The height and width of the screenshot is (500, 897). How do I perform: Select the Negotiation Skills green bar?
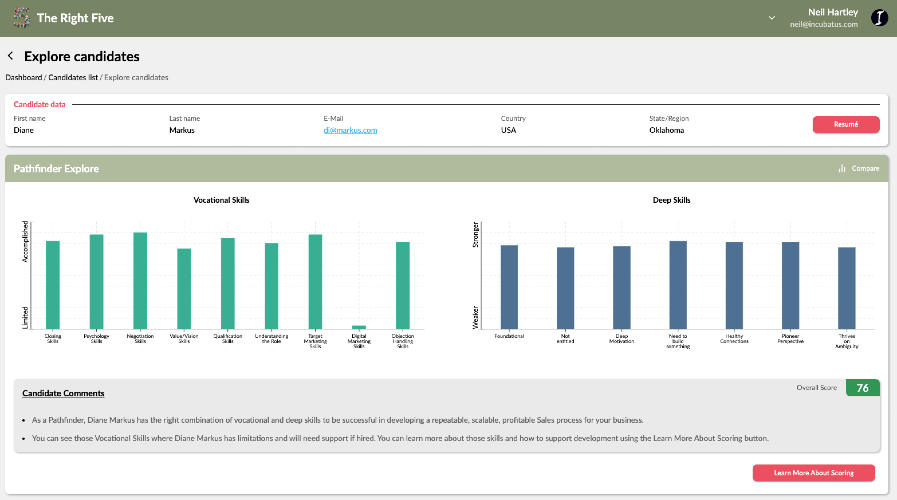click(140, 280)
